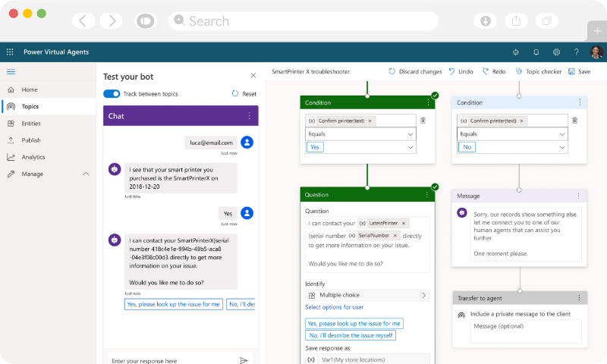Delete the Confirm printer Yes condition
The height and width of the screenshot is (364, 607).
[423, 121]
